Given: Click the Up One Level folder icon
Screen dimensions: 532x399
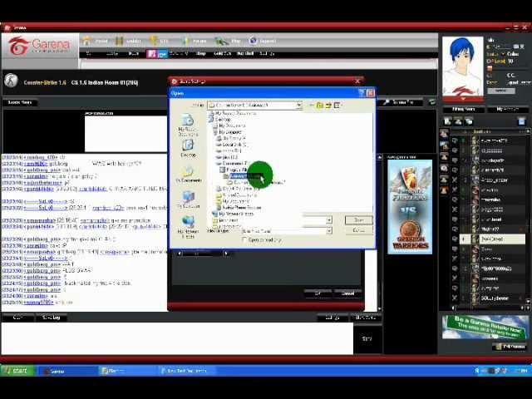Looking at the screenshot, I should [319, 106].
